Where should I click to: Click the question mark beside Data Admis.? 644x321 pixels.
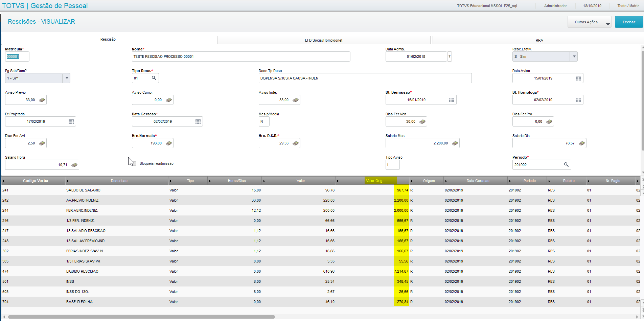coord(450,56)
